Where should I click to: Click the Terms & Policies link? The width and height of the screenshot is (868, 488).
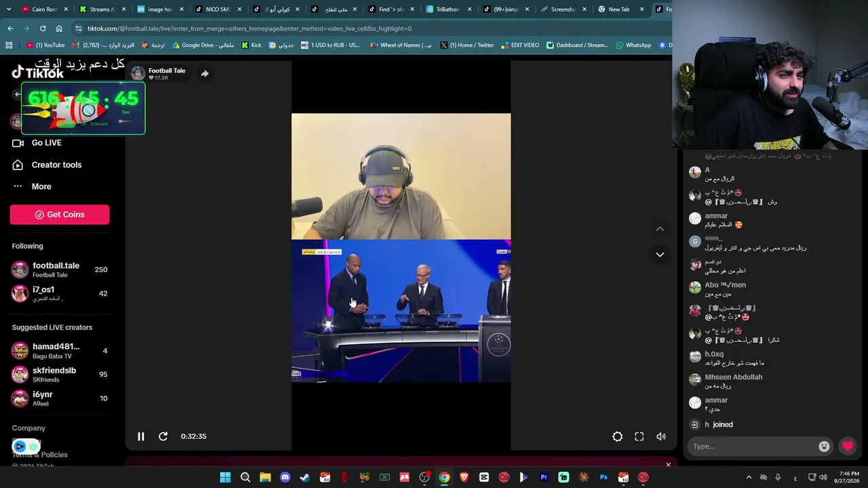tap(39, 455)
